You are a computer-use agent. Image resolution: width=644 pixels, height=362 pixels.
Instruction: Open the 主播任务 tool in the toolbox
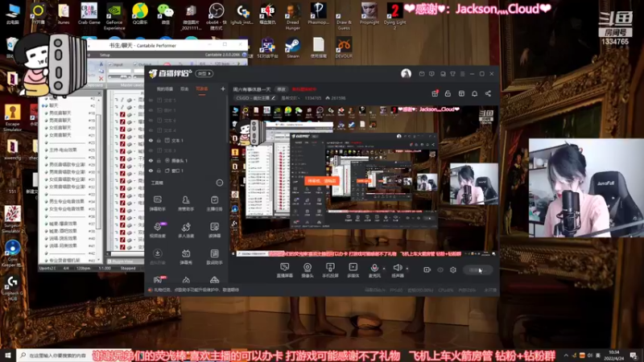coord(214,204)
